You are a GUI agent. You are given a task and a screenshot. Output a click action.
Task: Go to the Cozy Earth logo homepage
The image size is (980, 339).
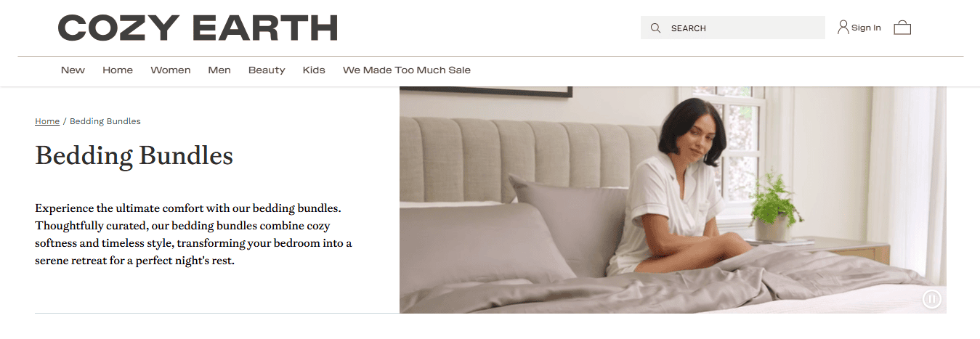tap(198, 28)
